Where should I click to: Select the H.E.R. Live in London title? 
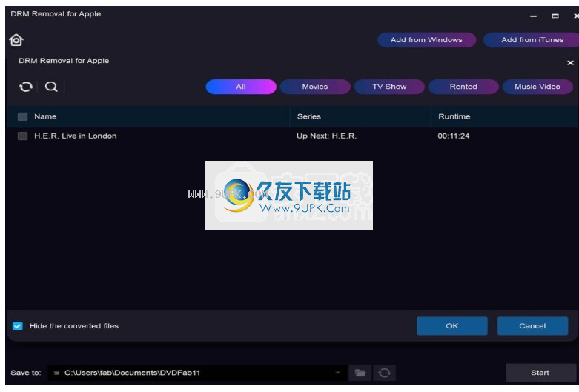[76, 136]
